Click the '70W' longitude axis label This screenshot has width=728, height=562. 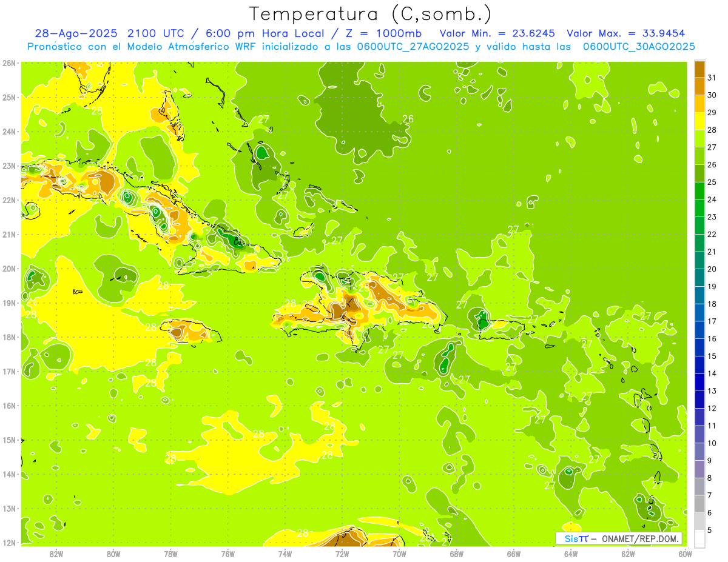399,554
